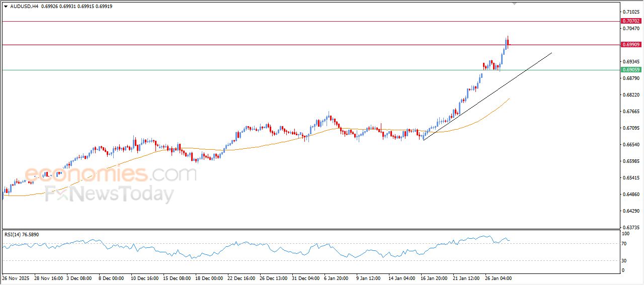
Task: Click the economies.com watermark
Action: click(x=111, y=174)
